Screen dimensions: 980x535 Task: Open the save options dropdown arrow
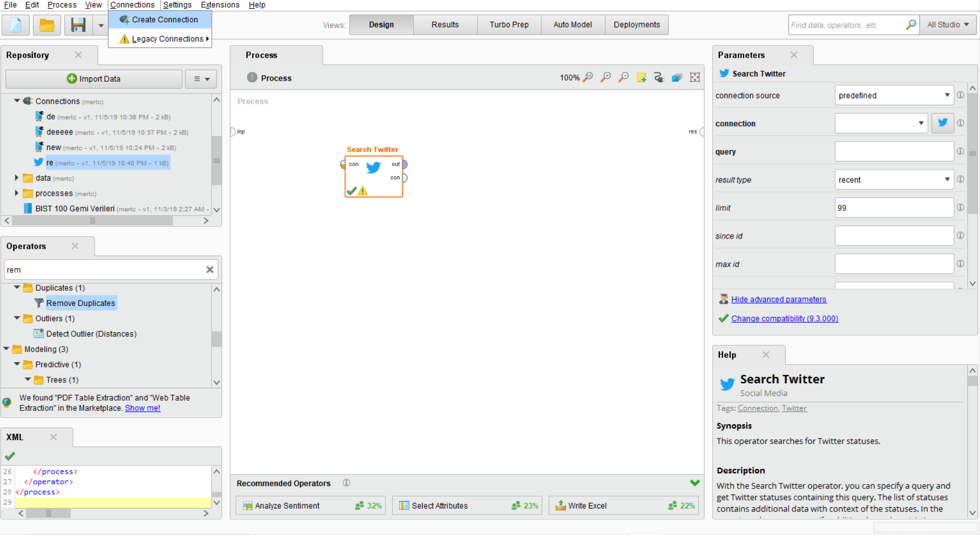pos(101,25)
